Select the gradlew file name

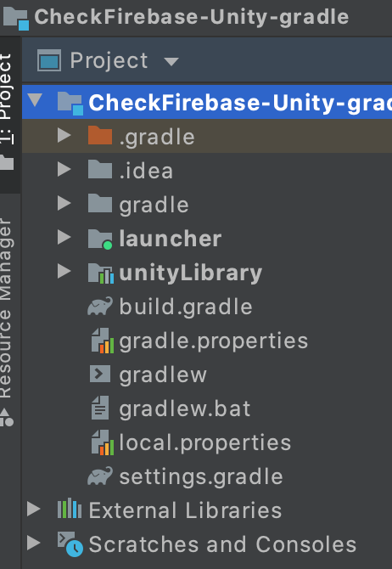[163, 376]
